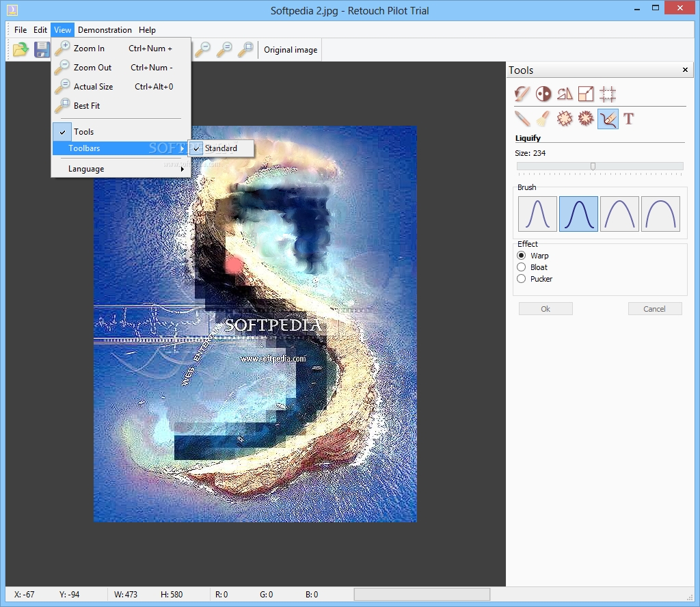Click the Liquify heading text
This screenshot has width=700, height=607.
528,138
